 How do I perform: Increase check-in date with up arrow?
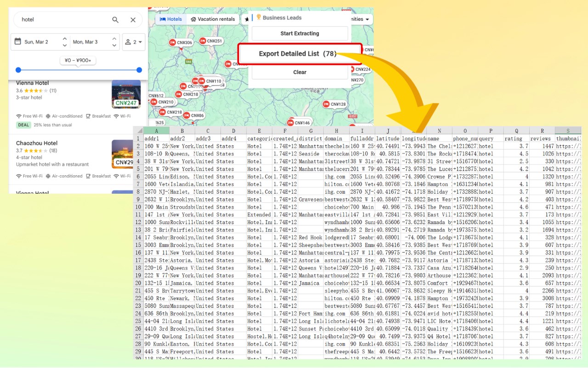click(65, 39)
